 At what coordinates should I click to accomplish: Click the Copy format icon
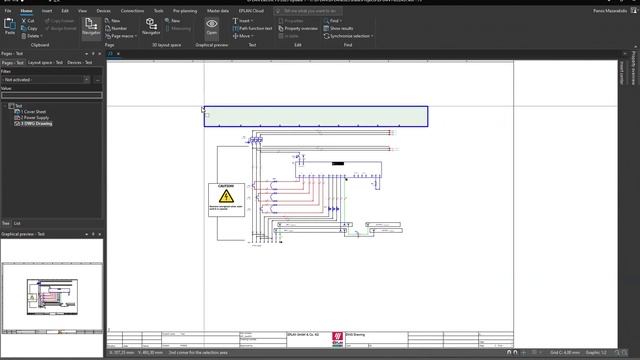(x=47, y=20)
